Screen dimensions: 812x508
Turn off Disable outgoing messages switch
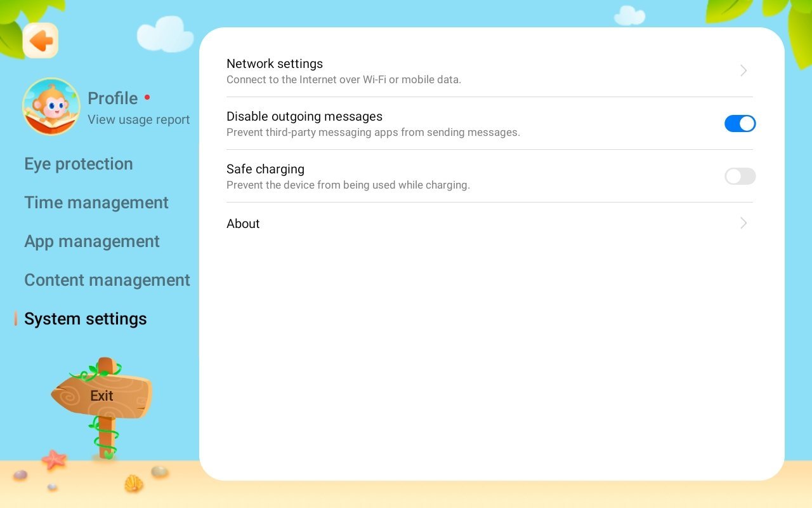pos(740,123)
